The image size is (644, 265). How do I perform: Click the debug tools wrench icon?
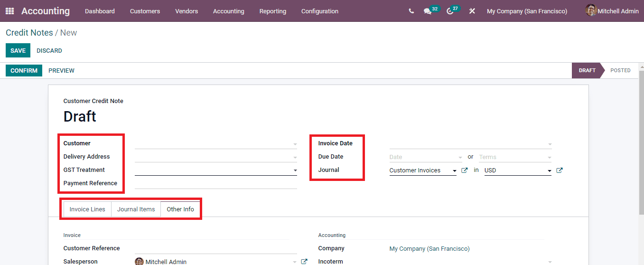(x=472, y=11)
